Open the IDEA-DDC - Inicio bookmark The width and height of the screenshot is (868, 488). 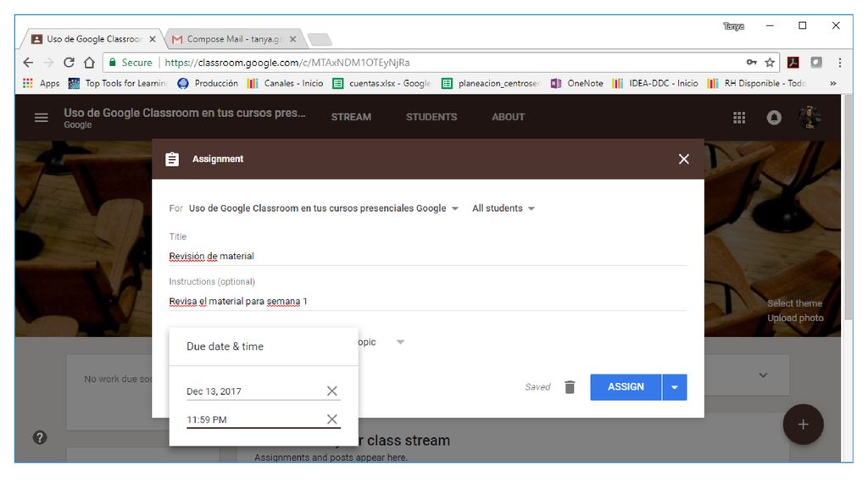click(655, 83)
